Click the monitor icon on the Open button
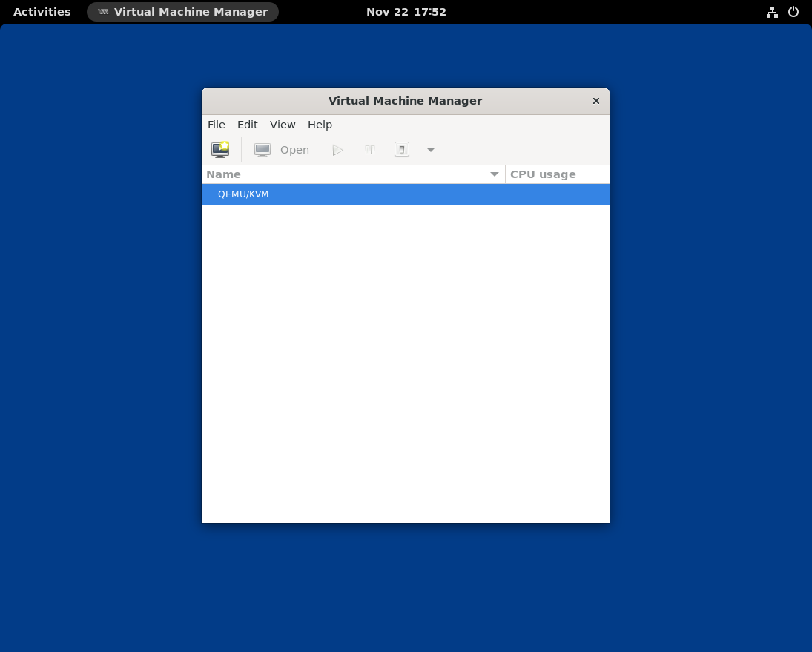The height and width of the screenshot is (652, 812). tap(263, 150)
